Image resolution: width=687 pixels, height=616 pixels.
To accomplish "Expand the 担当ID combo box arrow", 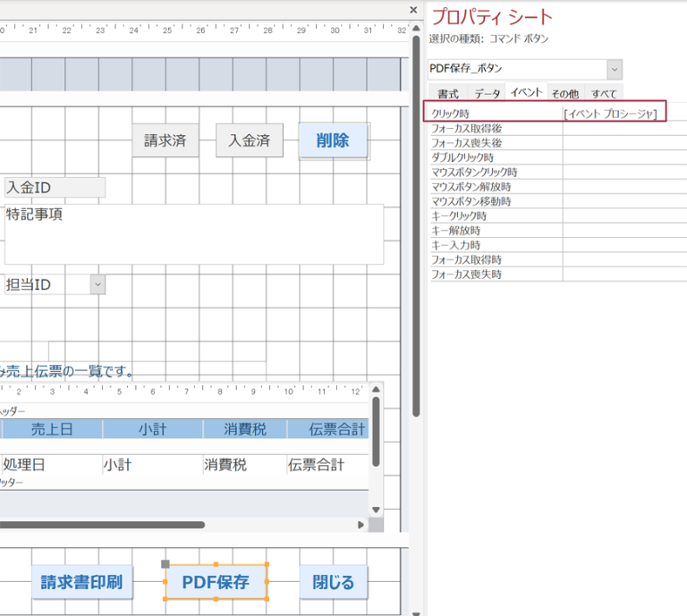I will 98,284.
